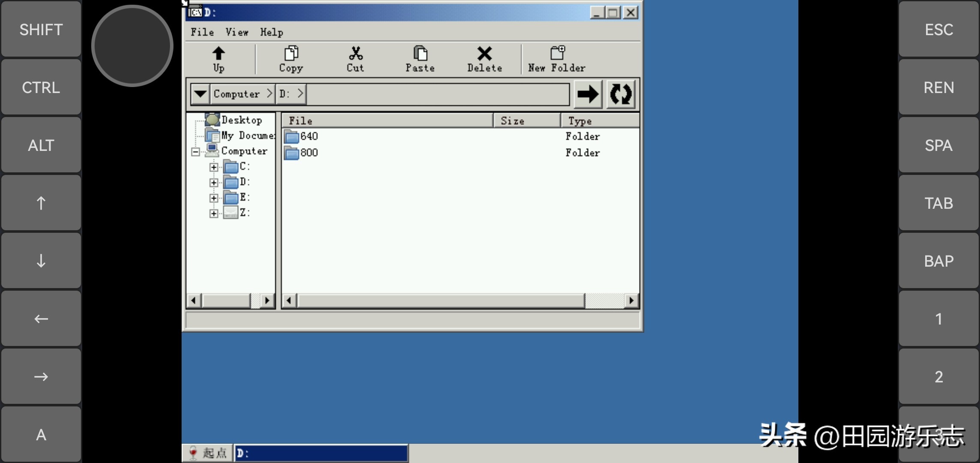Expand the E: drive in tree
The width and height of the screenshot is (980, 463).
(214, 198)
